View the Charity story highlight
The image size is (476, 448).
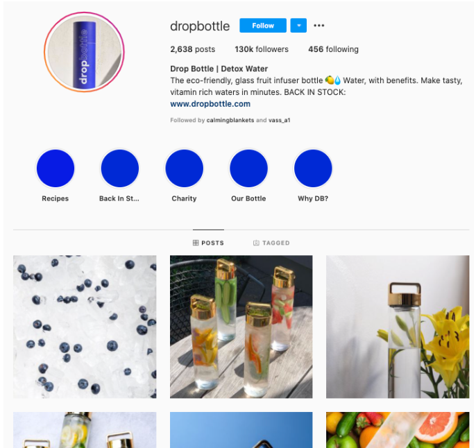(x=185, y=169)
